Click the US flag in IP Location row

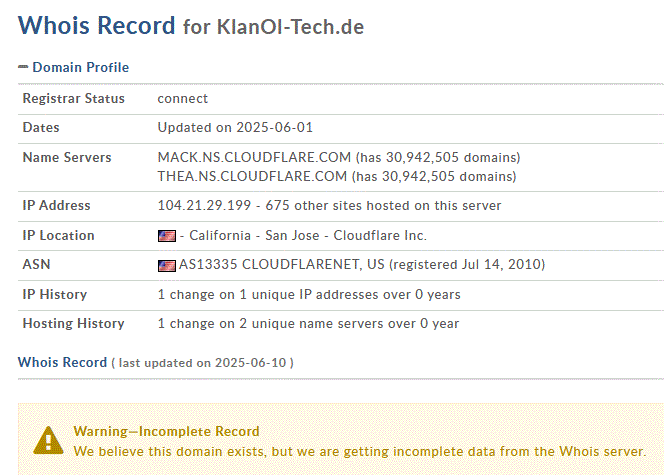pyautogui.click(x=167, y=236)
